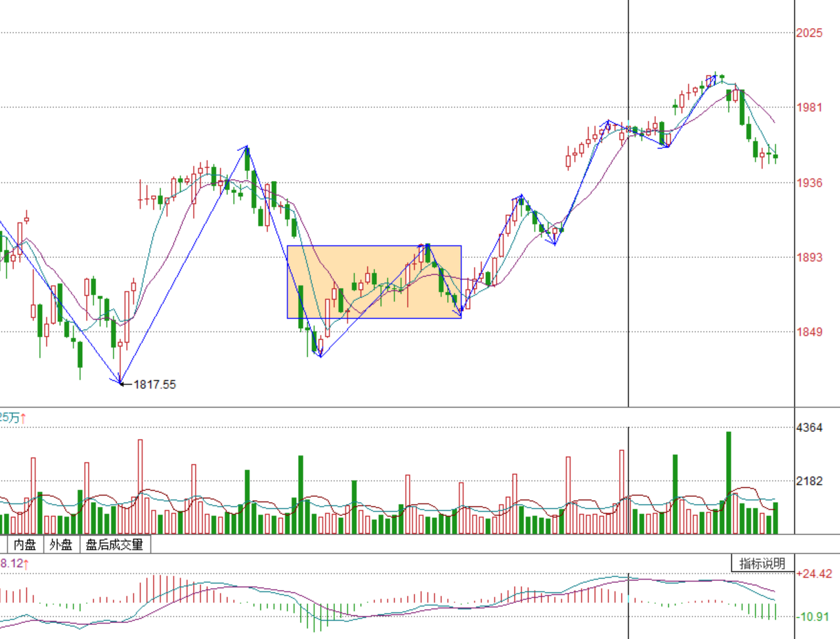The image size is (840, 639).
Task: Click the 1893 price axis label
Action: pos(809,257)
